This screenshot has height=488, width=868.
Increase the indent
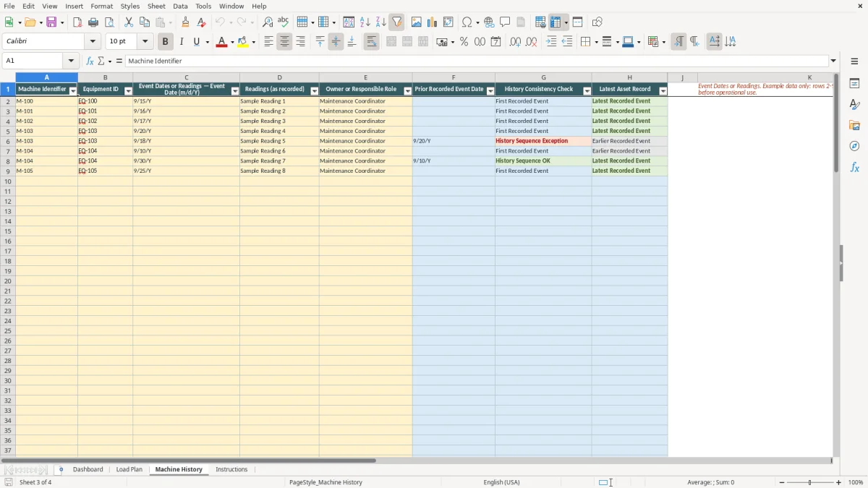pyautogui.click(x=551, y=42)
